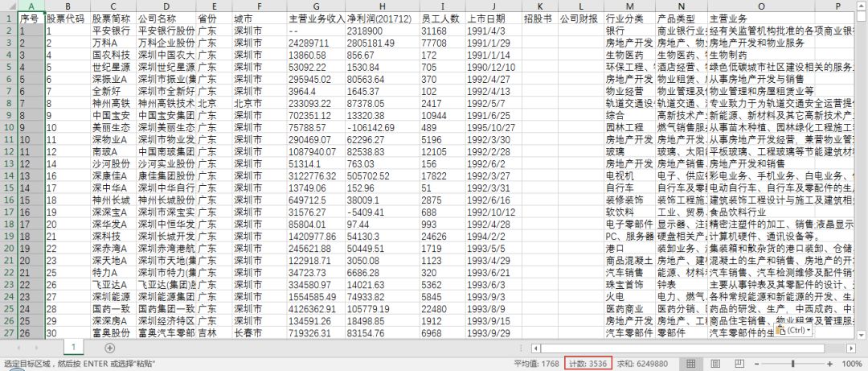Click cell 飞亚达A
The width and height of the screenshot is (868, 371).
(113, 285)
